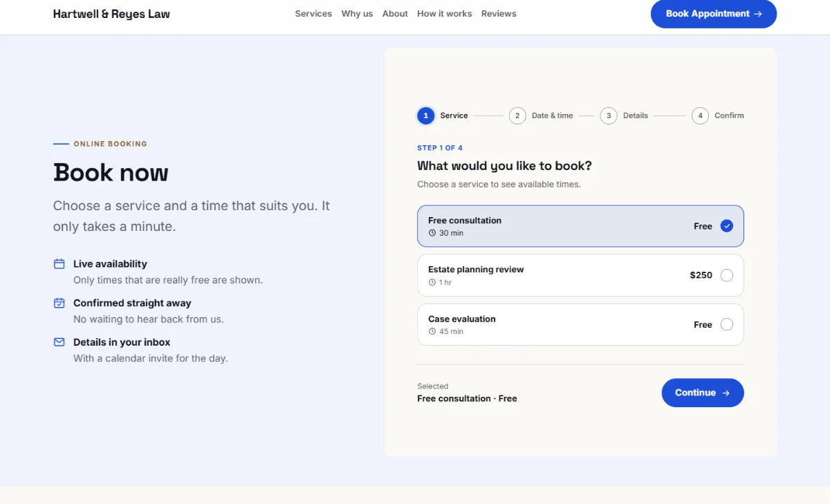The height and width of the screenshot is (504, 830).
Task: Click the Case evaluation title text
Action: tap(462, 319)
